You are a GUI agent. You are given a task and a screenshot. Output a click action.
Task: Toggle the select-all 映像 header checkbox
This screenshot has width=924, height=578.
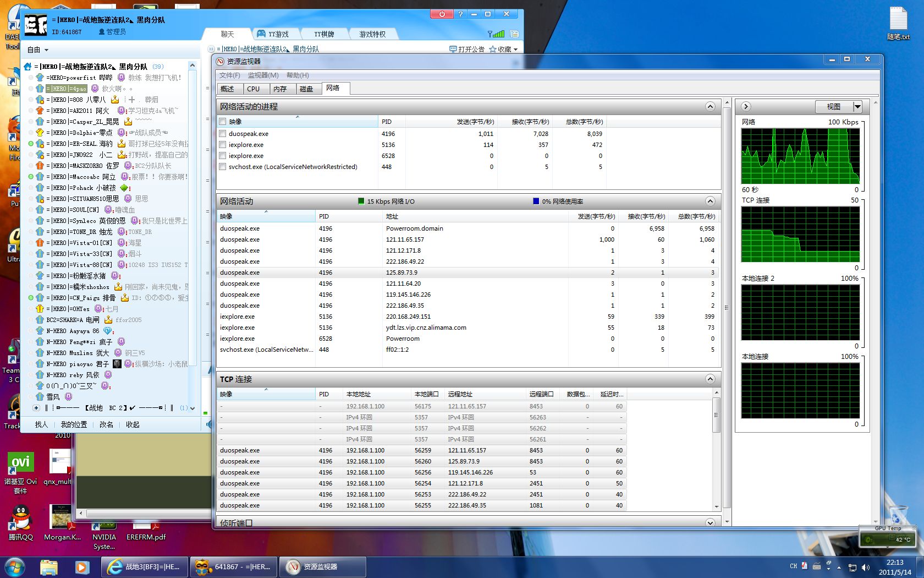pyautogui.click(x=223, y=122)
